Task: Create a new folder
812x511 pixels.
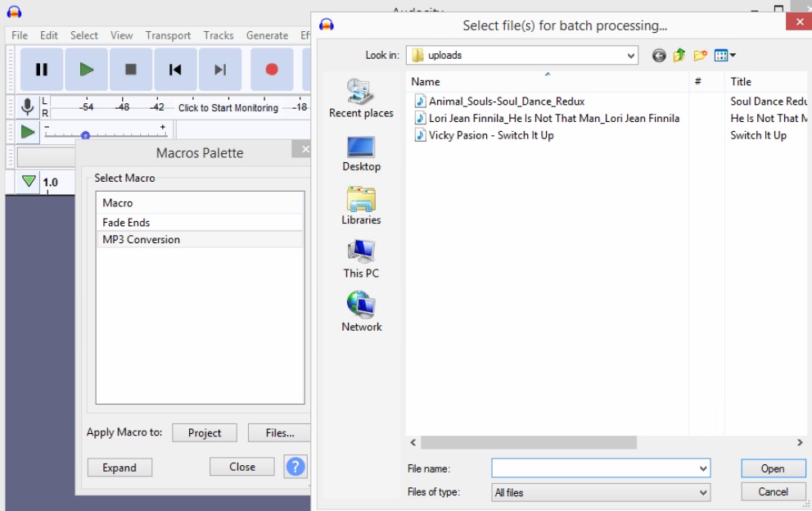Action: point(700,55)
